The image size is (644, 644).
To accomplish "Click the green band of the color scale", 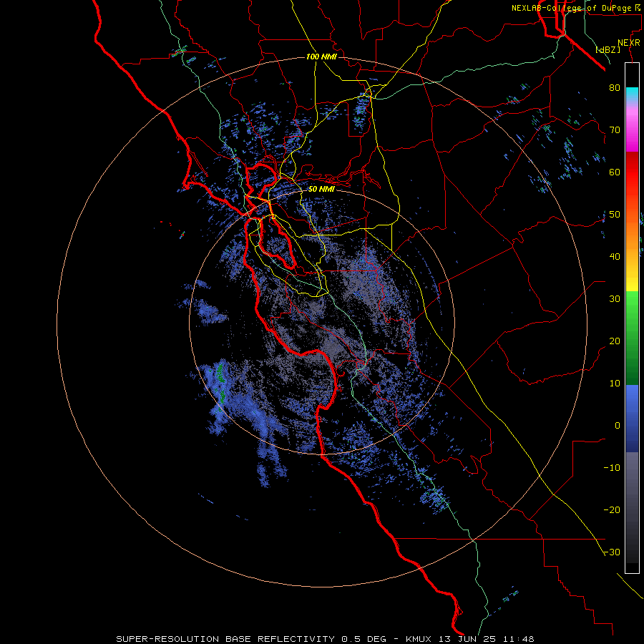I will pyautogui.click(x=632, y=338).
